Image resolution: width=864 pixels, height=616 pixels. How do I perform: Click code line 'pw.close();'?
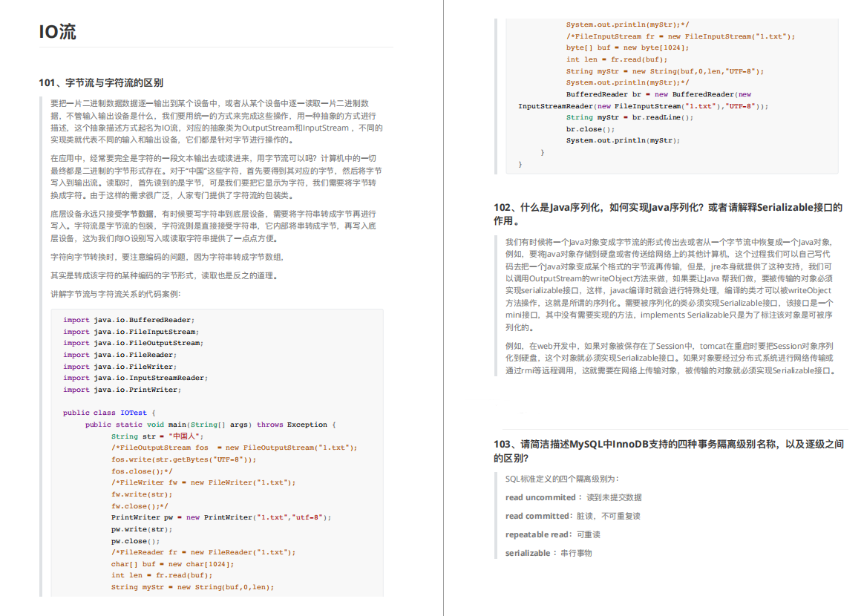coord(135,541)
